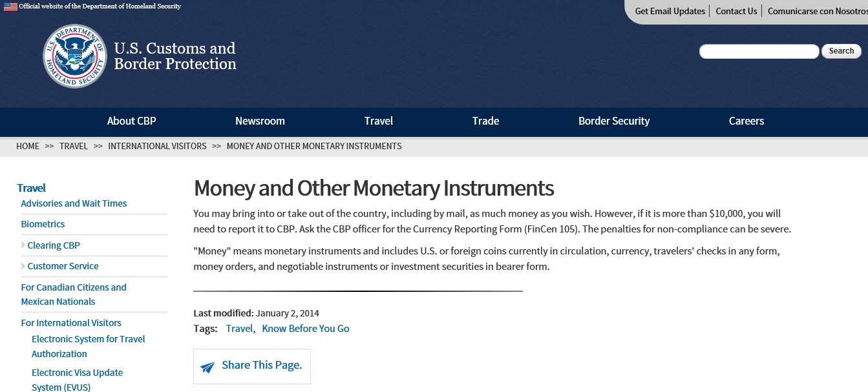
Task: Open the Travel navigation menu
Action: (x=379, y=121)
